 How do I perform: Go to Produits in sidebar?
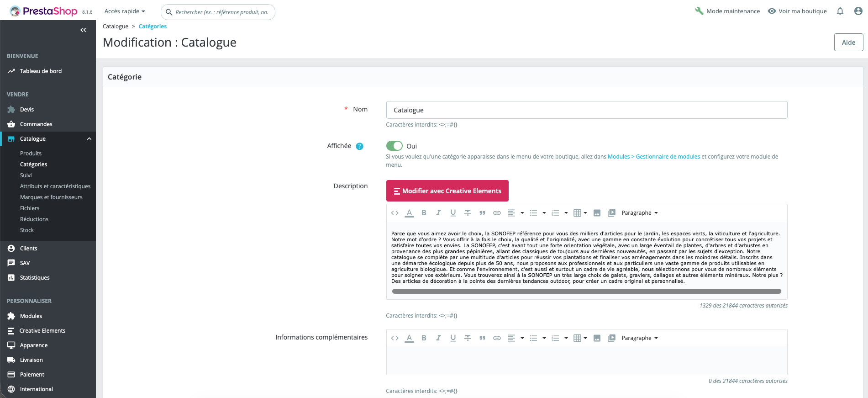31,154
